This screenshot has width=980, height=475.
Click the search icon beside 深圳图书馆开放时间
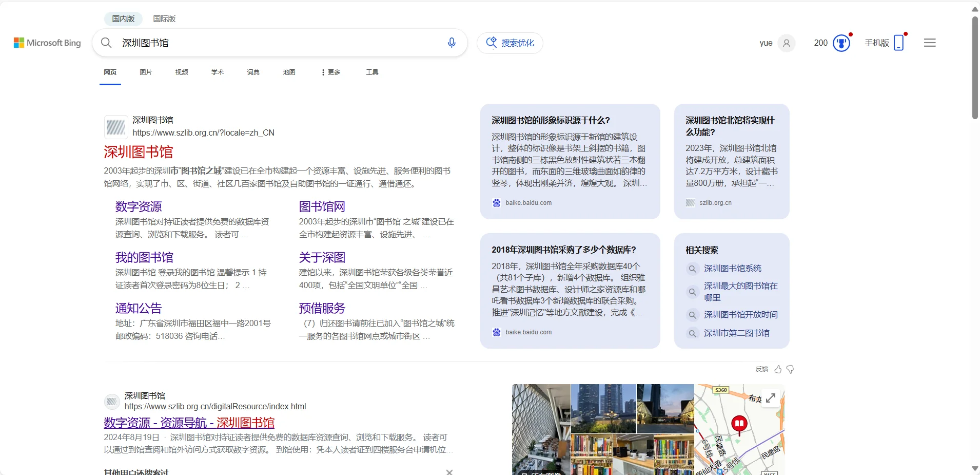coord(692,315)
